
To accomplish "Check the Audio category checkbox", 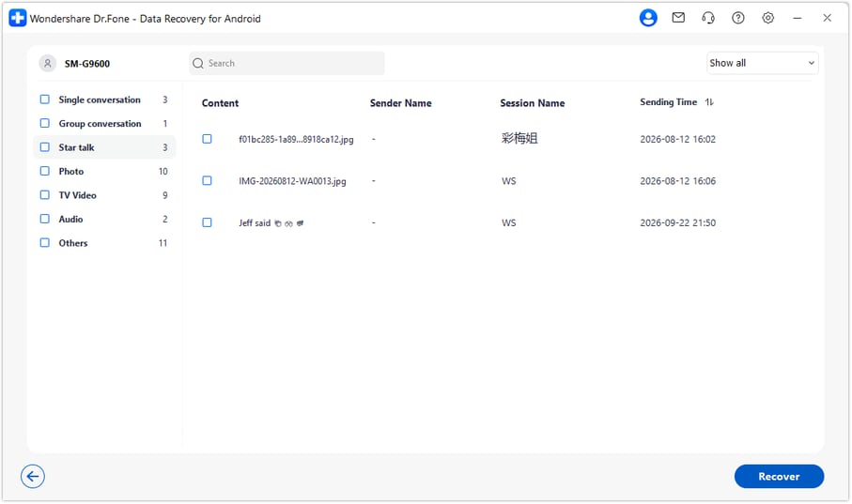I will tap(45, 219).
